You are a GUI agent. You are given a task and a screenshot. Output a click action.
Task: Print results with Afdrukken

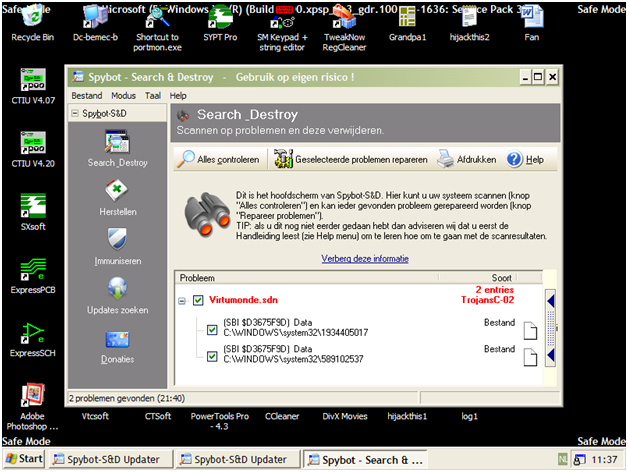(467, 159)
